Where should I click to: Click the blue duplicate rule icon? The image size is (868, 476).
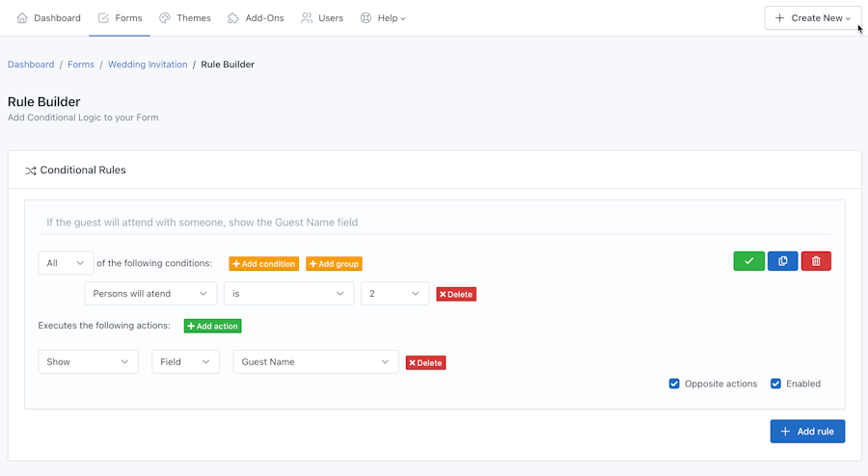coord(782,261)
